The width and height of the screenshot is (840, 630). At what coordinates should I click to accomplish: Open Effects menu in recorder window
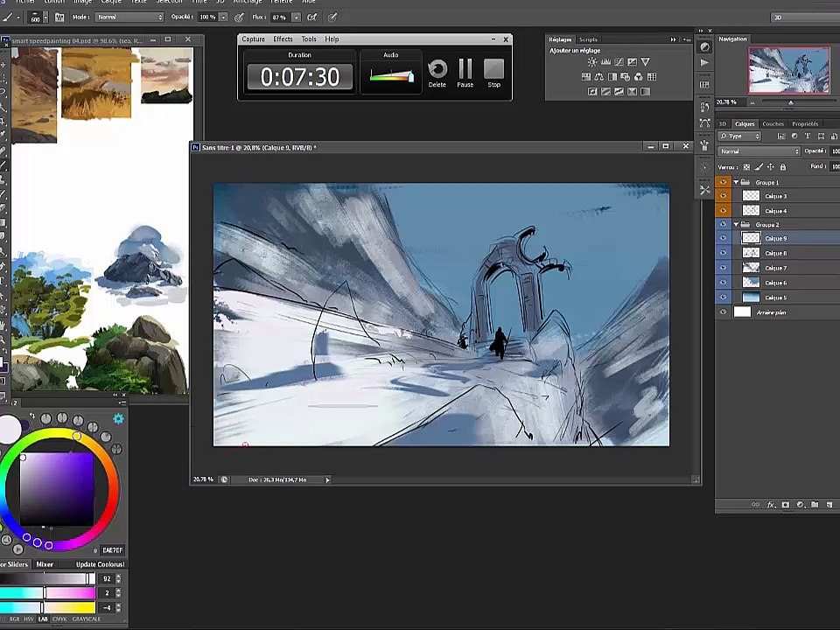[283, 39]
